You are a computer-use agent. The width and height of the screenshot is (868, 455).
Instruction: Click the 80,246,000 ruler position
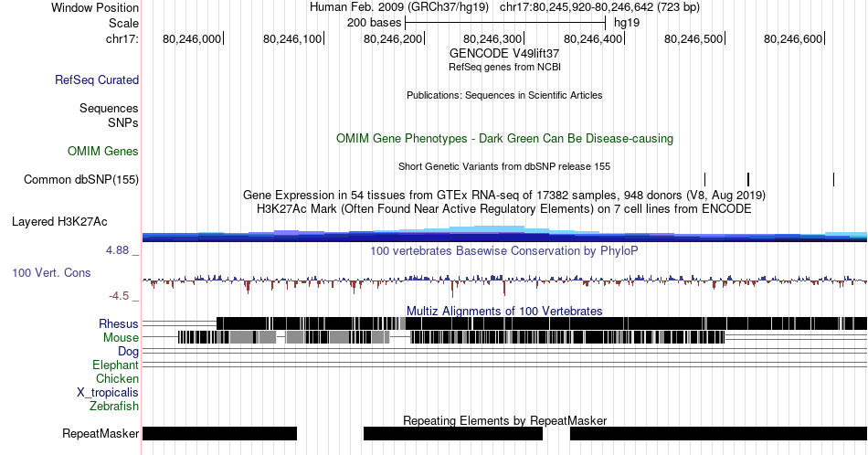coord(193,38)
